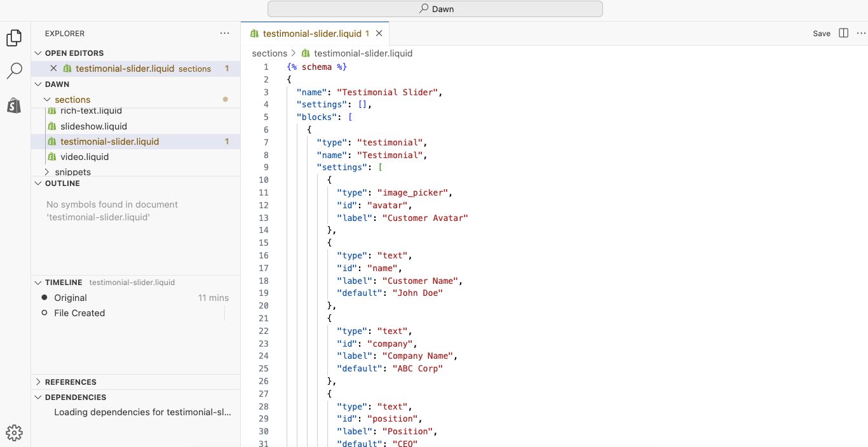Collapse the Dependencies panel
The width and height of the screenshot is (868, 447).
coord(39,397)
